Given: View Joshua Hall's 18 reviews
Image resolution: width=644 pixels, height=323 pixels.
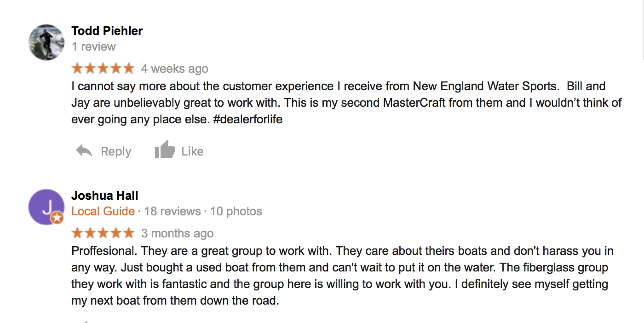Looking at the screenshot, I should tap(172, 211).
